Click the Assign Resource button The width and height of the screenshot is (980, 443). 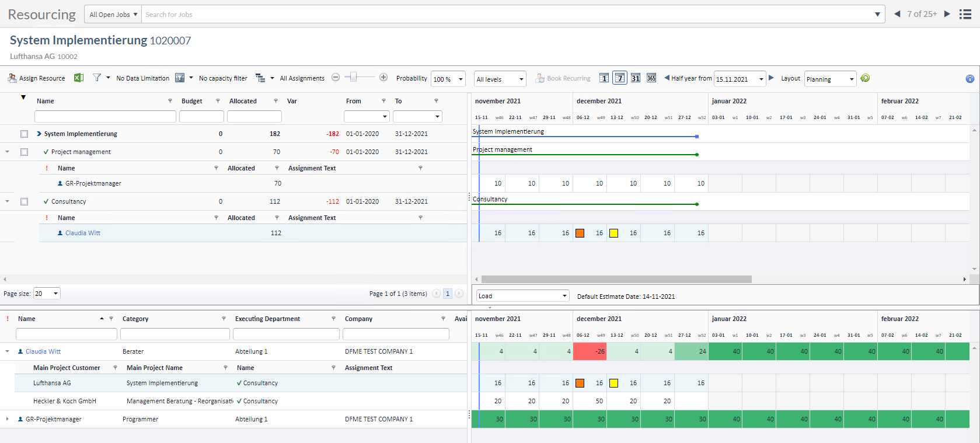[36, 78]
